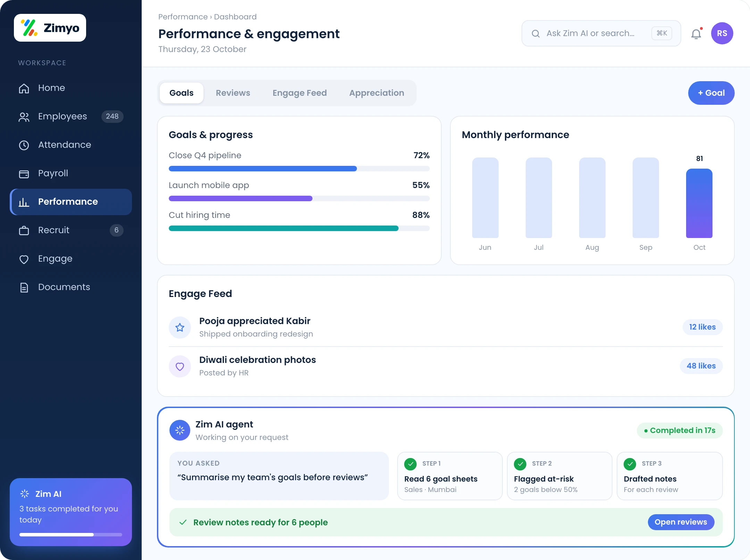
Task: Click the notification bell icon
Action: 696,34
